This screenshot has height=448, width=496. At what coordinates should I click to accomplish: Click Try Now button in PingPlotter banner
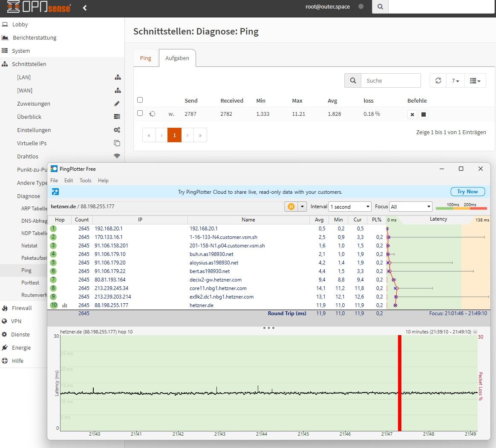467,192
